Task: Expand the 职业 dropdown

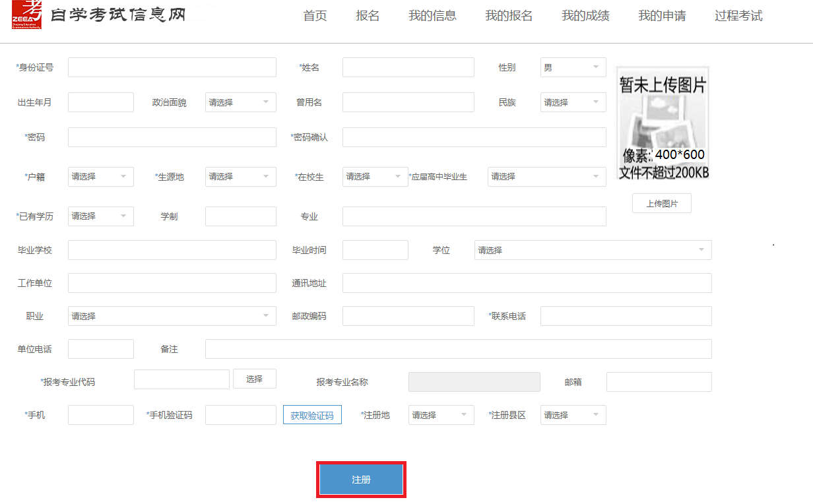Action: tap(172, 316)
